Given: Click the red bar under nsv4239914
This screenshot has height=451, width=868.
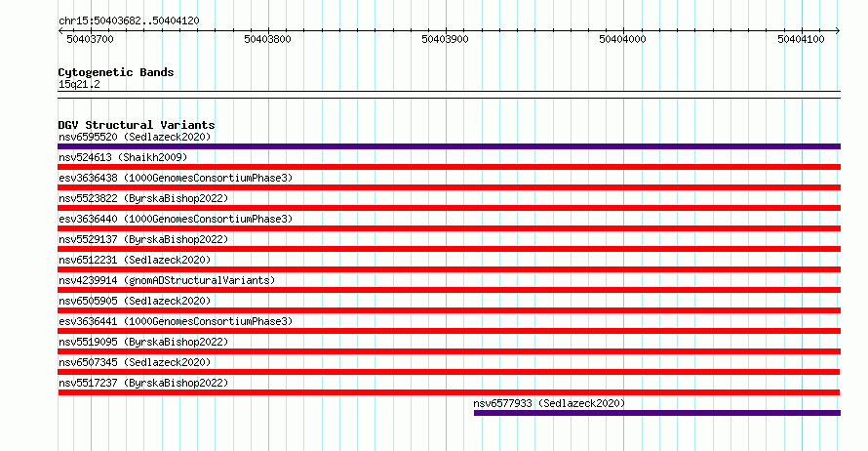Looking at the screenshot, I should click(x=449, y=290).
